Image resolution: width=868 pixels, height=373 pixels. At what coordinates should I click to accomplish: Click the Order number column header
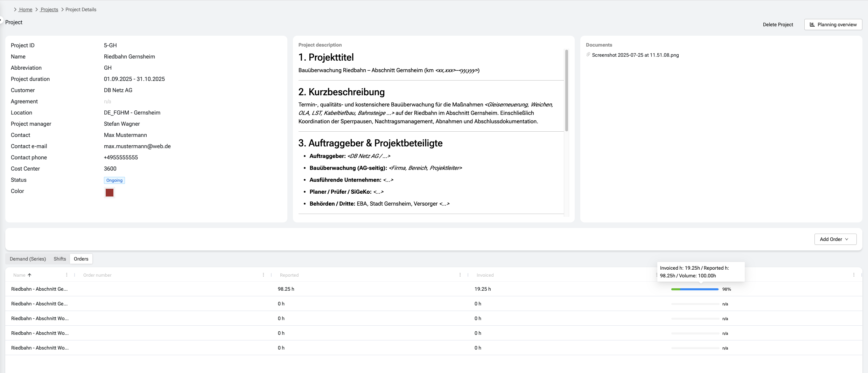tap(97, 275)
